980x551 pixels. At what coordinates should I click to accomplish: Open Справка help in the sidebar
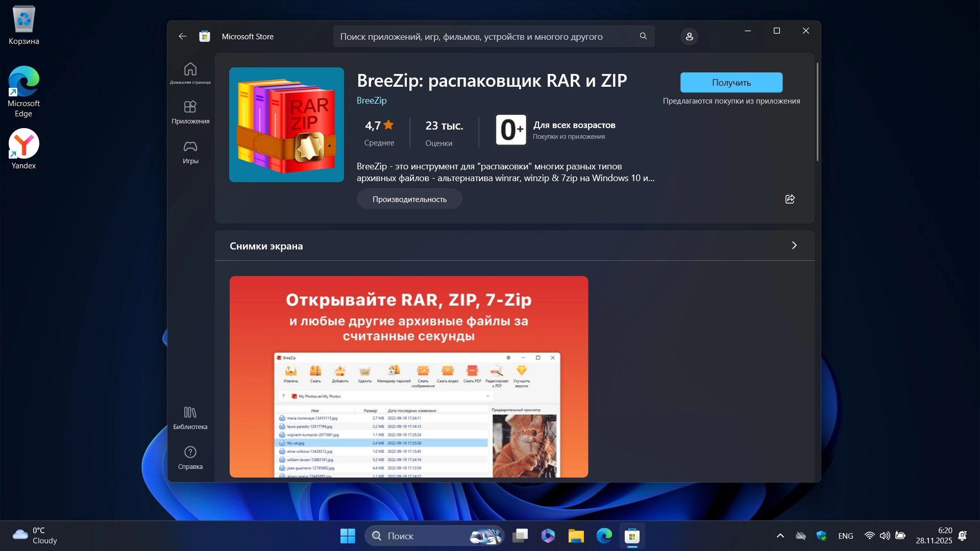pyautogui.click(x=190, y=457)
